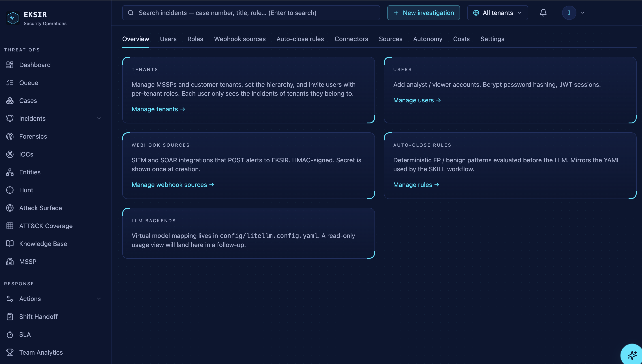Click the Cases cubes icon
The width and height of the screenshot is (642, 364).
pos(10,101)
